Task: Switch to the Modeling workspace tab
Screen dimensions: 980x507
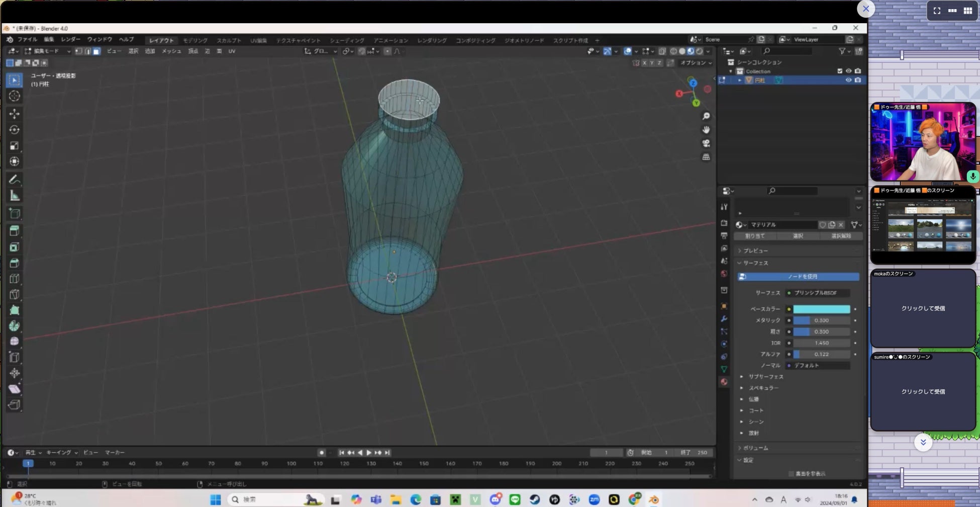Action: 195,40
